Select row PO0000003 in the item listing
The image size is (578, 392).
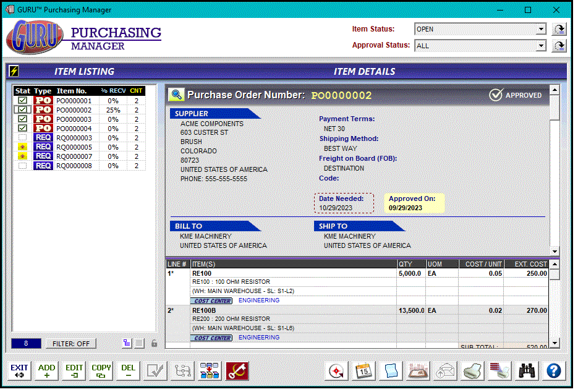[x=80, y=119]
